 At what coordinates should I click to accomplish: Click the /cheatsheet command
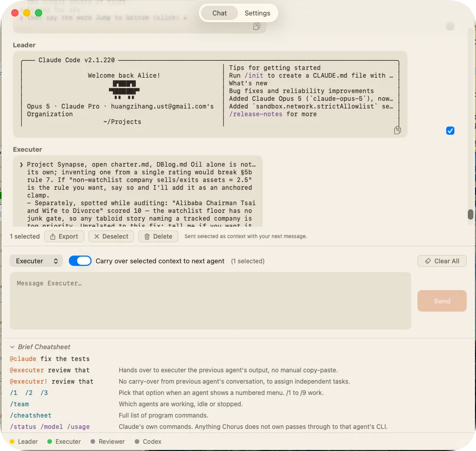[x=31, y=415]
